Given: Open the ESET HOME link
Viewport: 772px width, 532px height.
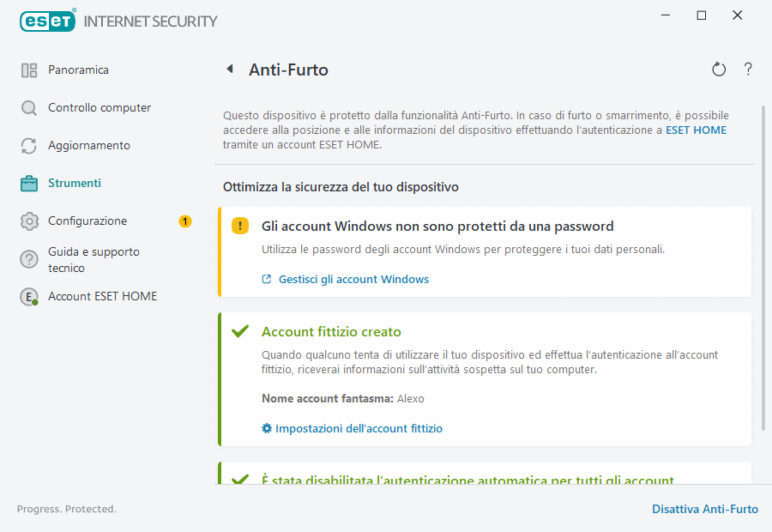Looking at the screenshot, I should click(695, 130).
